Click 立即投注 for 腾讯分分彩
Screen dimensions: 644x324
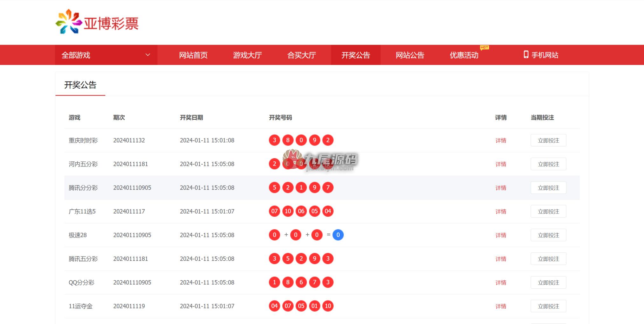(548, 188)
